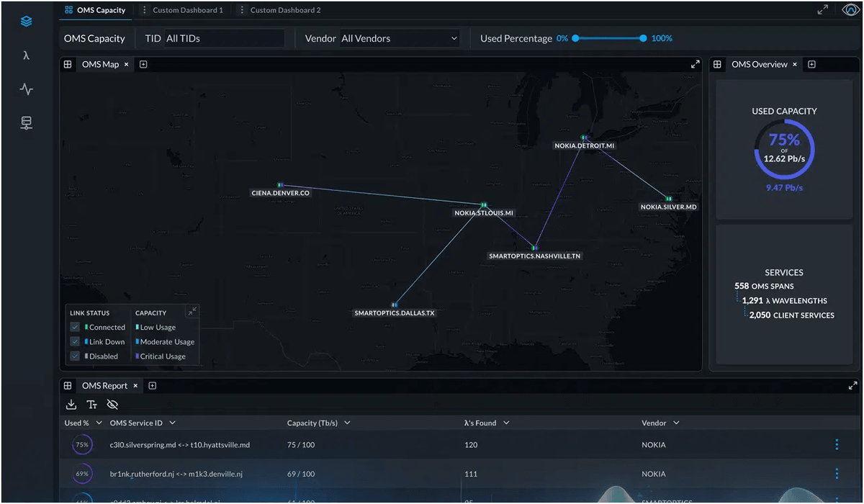The width and height of the screenshot is (864, 504).
Task: Expand dashboard to fullscreen in top bar
Action: [823, 10]
